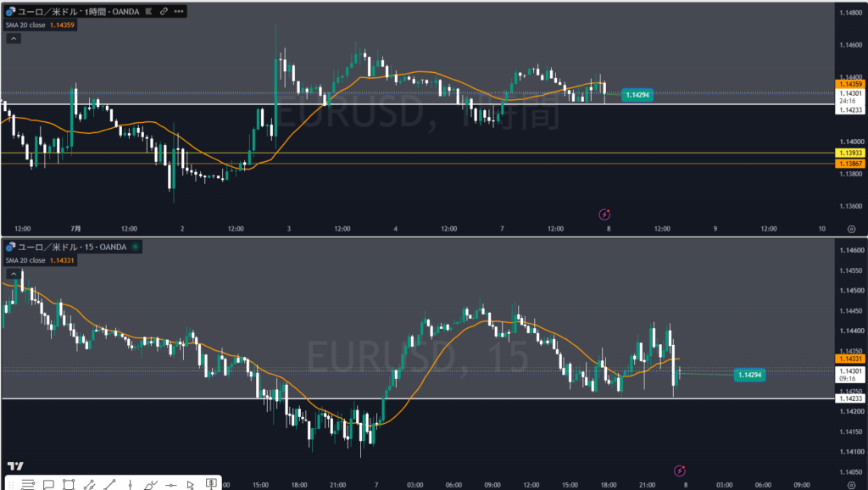Click the teal 1.14294 price tag on 15 chart

point(749,375)
